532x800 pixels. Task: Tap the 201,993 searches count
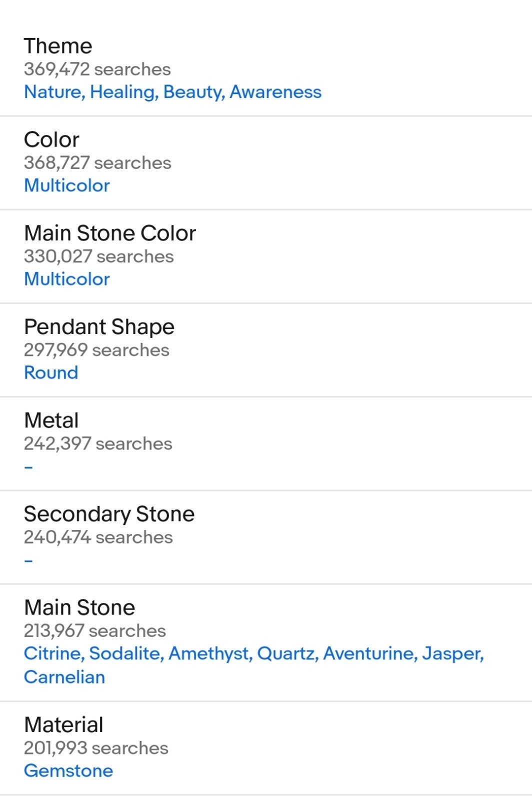[x=96, y=748]
